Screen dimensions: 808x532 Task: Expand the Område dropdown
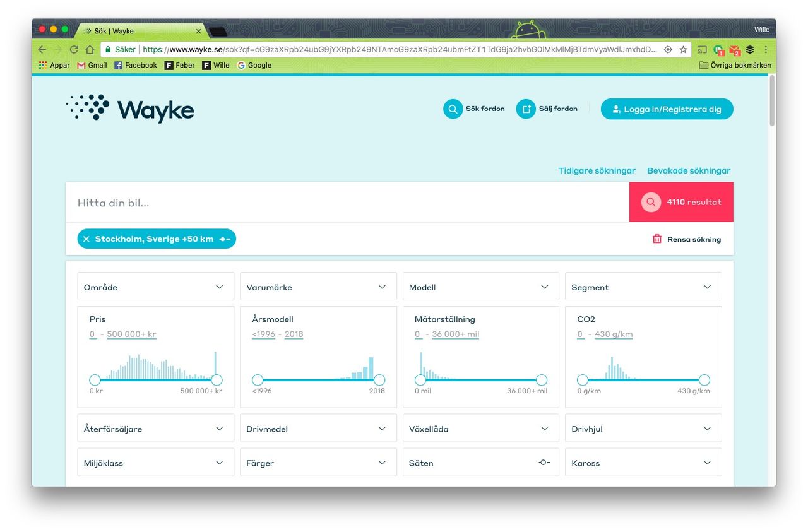pyautogui.click(x=155, y=287)
